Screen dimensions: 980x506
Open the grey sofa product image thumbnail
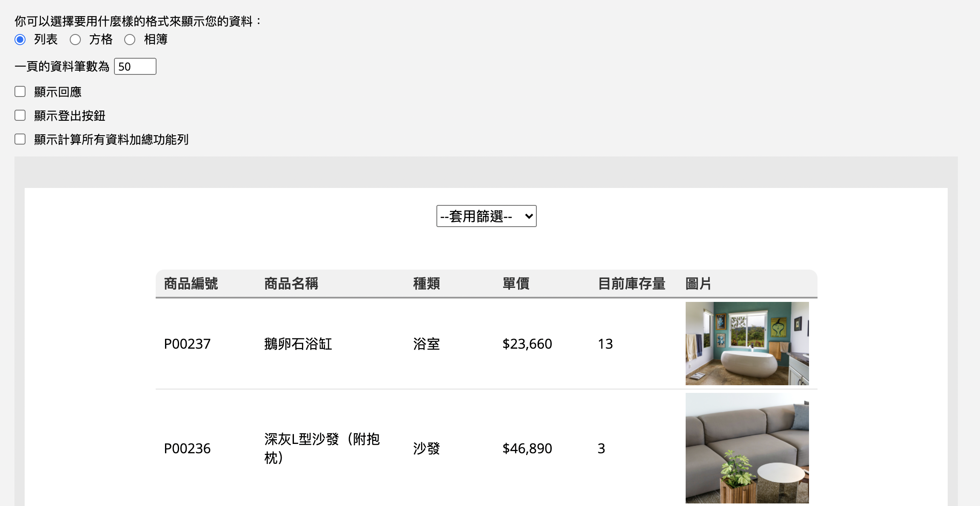click(747, 448)
